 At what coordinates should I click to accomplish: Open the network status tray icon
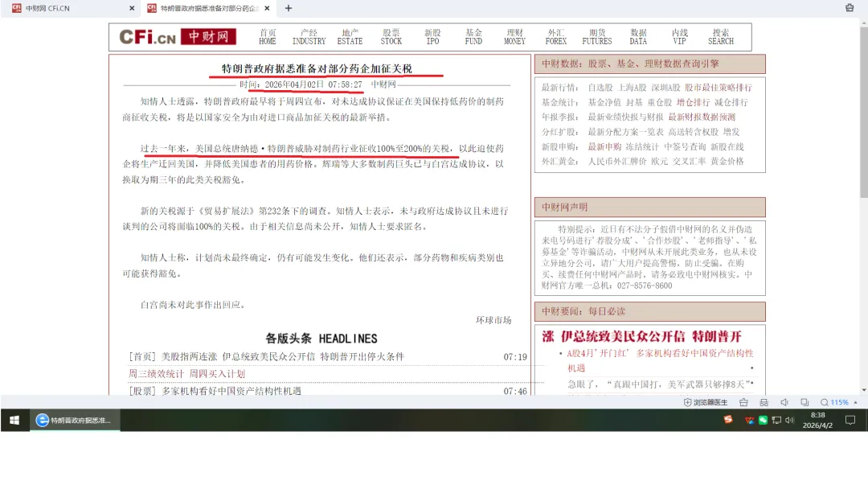click(776, 421)
